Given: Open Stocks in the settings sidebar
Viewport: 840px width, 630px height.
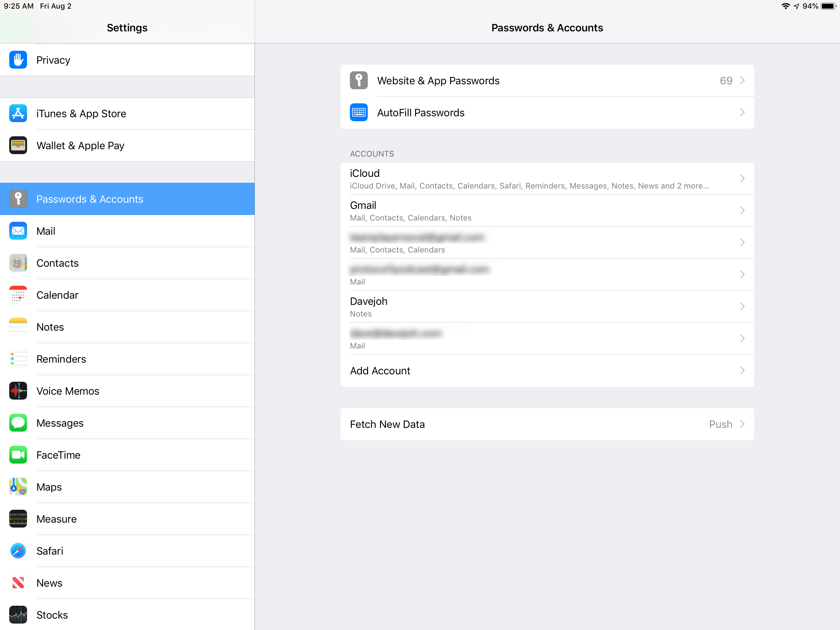Looking at the screenshot, I should pyautogui.click(x=127, y=615).
